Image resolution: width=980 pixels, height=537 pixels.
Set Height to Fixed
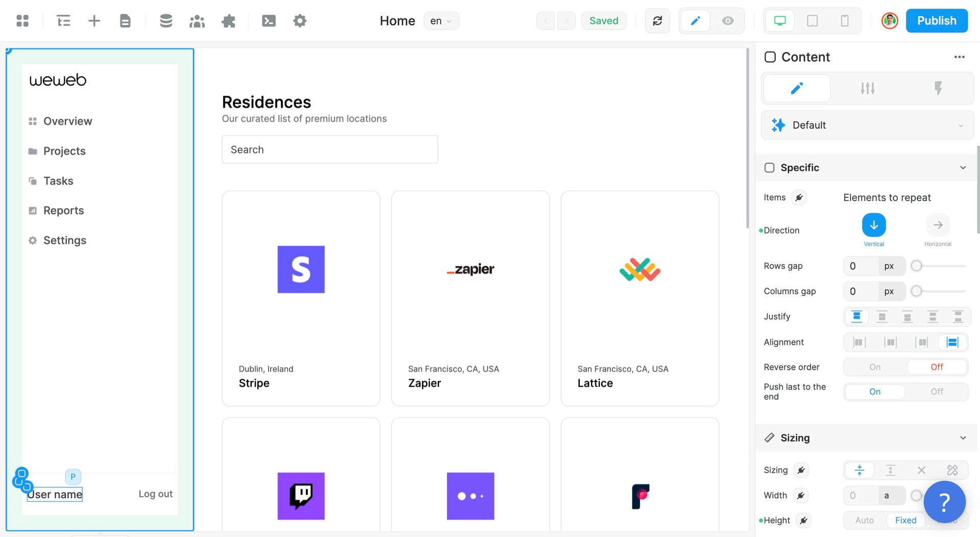(905, 521)
